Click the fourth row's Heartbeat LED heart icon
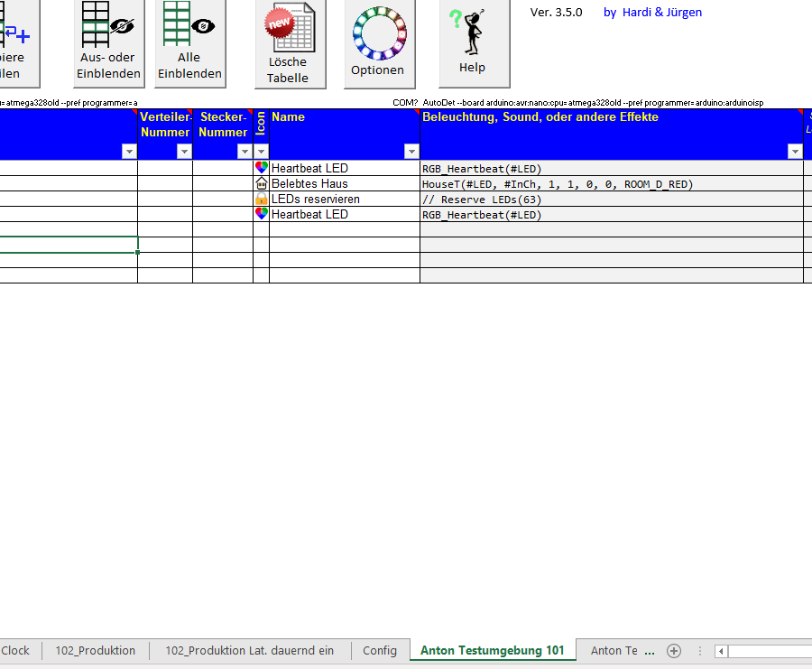The image size is (812, 669). [262, 214]
